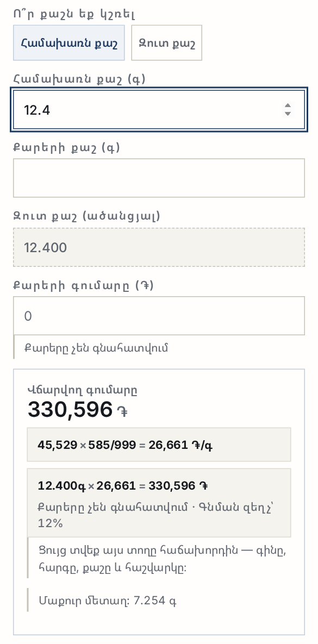Click the derived net weight field 12.400
This screenshot has width=318, height=644.
(159, 247)
